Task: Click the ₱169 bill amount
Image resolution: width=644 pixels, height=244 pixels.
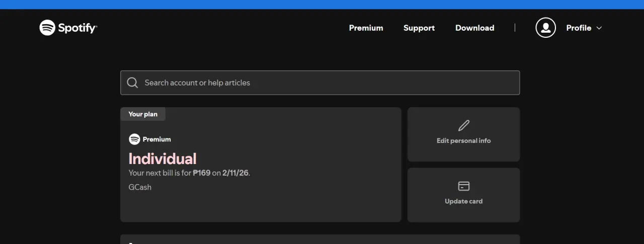Action: [201, 173]
